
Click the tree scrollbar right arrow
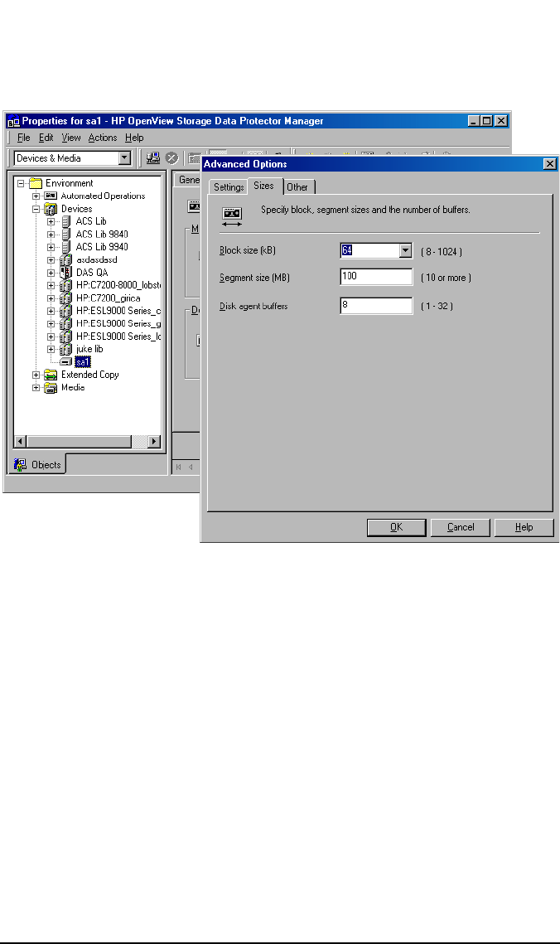(154, 441)
